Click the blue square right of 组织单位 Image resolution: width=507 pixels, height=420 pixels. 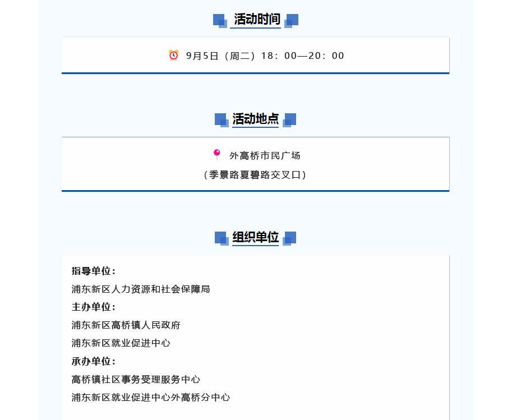coord(289,238)
